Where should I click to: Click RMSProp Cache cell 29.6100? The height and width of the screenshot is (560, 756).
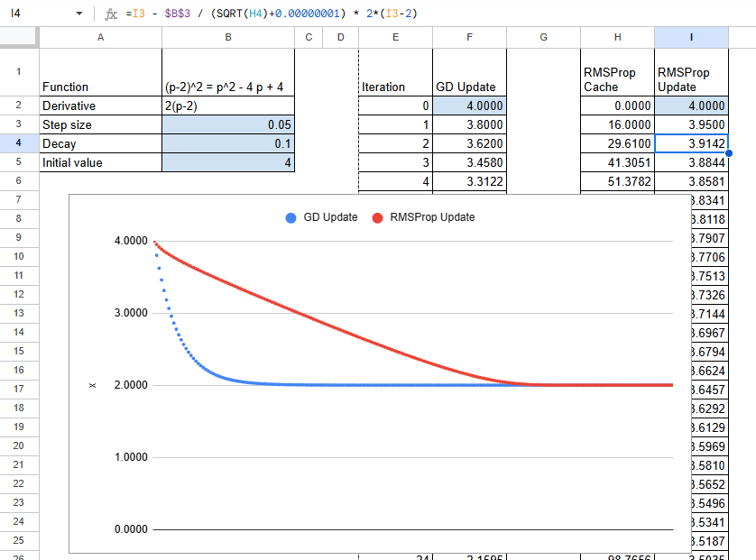pyautogui.click(x=618, y=143)
